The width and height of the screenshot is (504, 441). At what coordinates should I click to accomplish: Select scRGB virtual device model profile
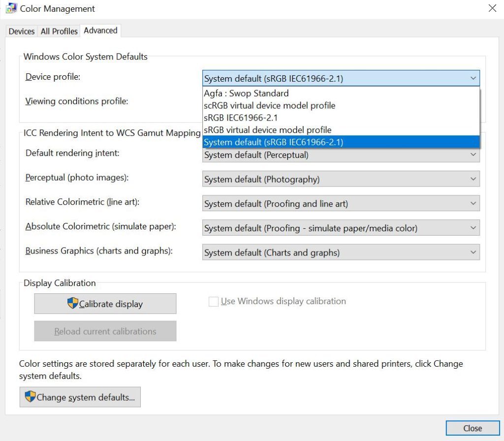(269, 105)
